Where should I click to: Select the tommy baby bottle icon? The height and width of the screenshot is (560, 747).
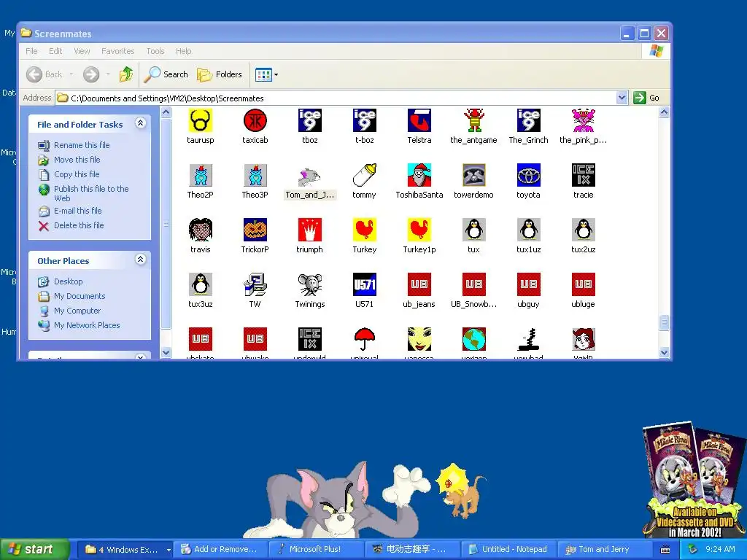[x=365, y=175]
